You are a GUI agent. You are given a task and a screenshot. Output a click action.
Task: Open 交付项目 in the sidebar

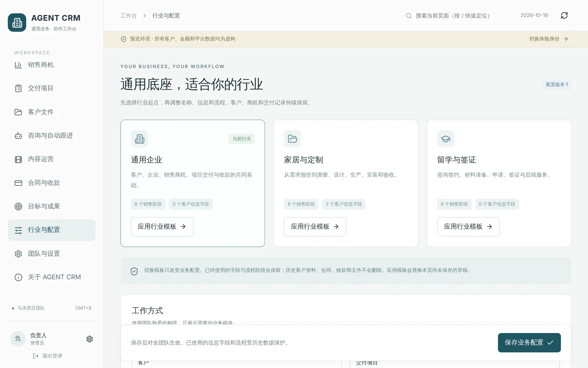(x=51, y=88)
